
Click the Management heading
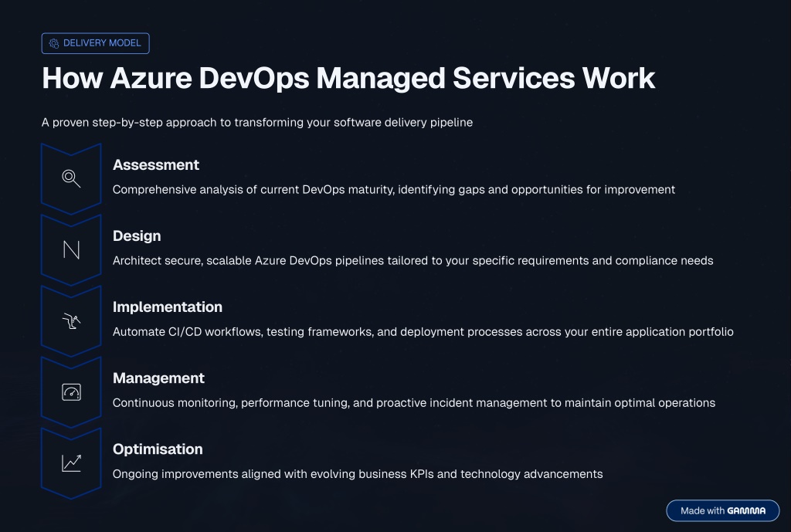(x=158, y=378)
